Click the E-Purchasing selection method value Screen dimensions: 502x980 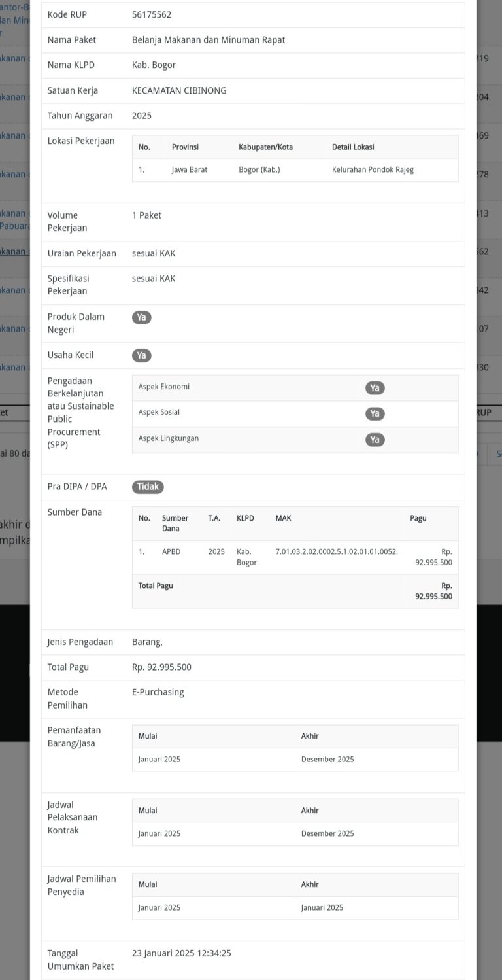[x=158, y=692]
